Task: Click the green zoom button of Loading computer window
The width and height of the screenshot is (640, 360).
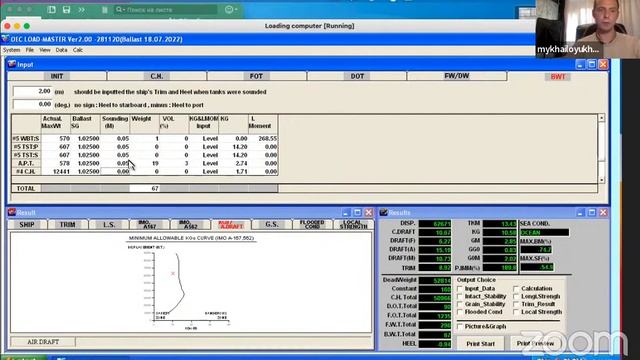Action: (x=27, y=26)
